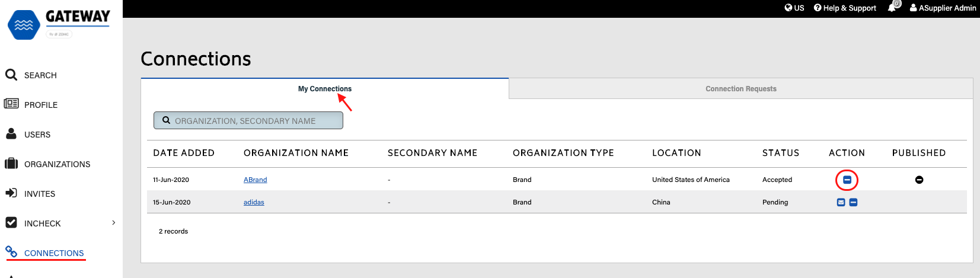Expand the InCheck submenu chevron
Image resolution: width=980 pixels, height=278 pixels.
coord(113,223)
